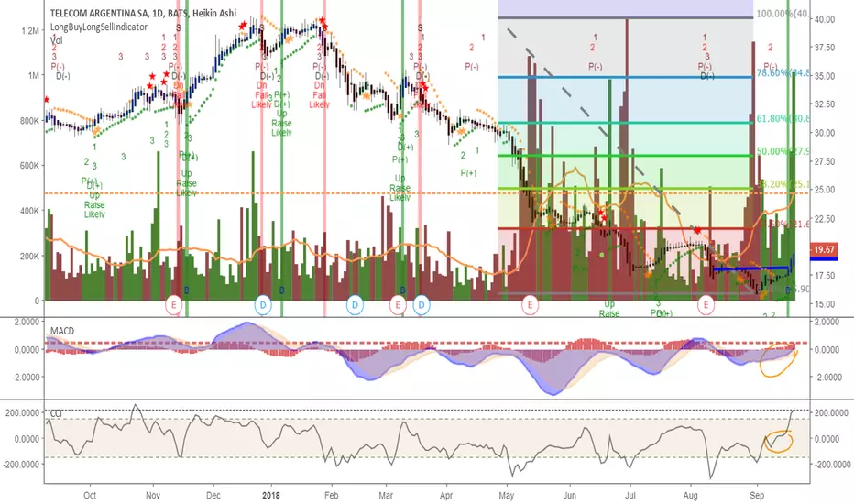
Task: Click the Nov label on time axis
Action: click(153, 495)
